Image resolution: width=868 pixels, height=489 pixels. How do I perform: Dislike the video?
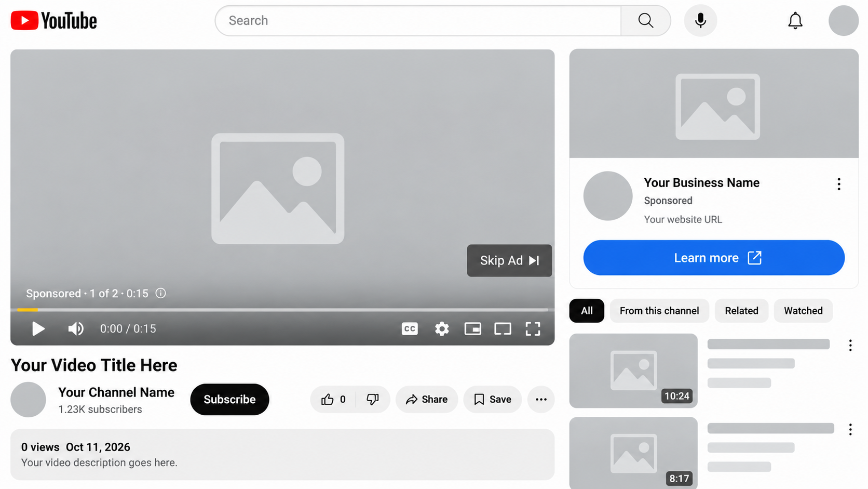pyautogui.click(x=373, y=399)
